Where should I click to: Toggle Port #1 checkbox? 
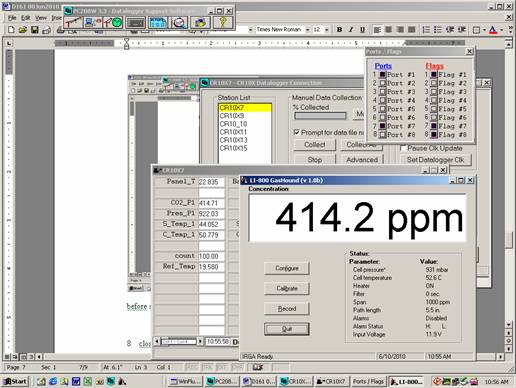point(382,74)
